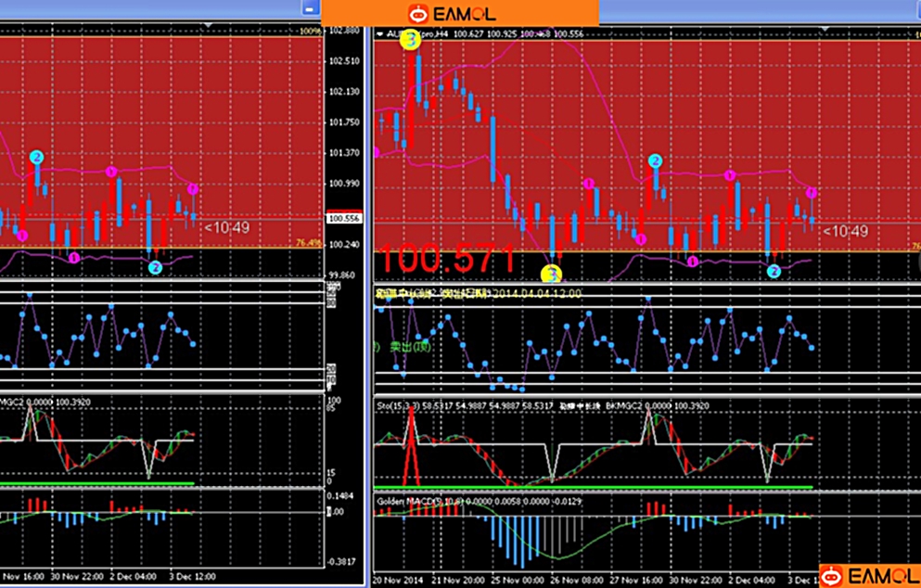Click the 102.510 level on the price scale
Screen dimensions: 921x588
tap(344, 61)
